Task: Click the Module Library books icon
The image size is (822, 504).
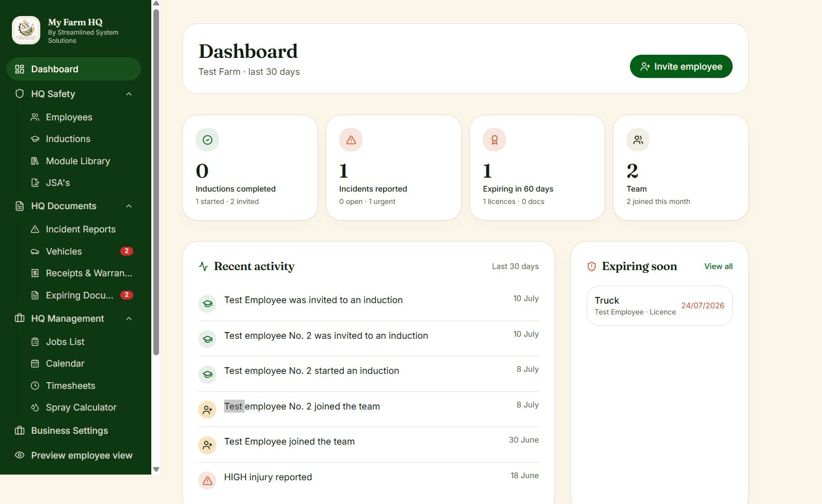Action: [35, 161]
